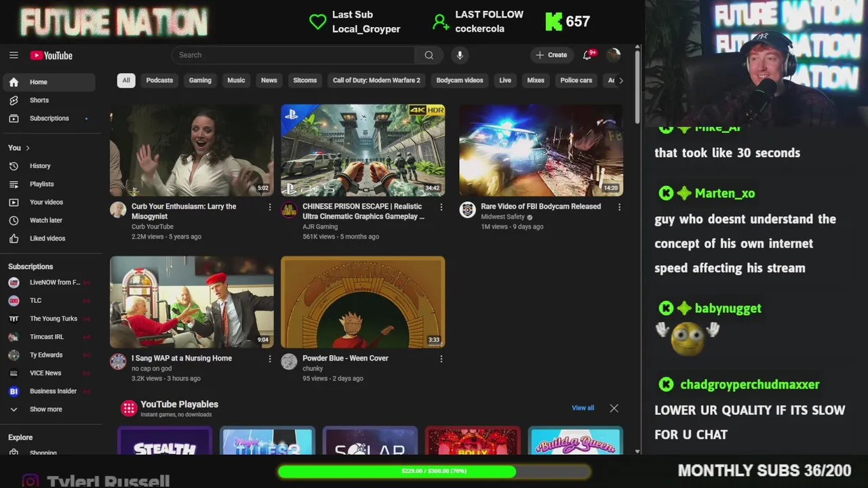
Task: Select the Gaming filter chip
Action: tap(200, 80)
